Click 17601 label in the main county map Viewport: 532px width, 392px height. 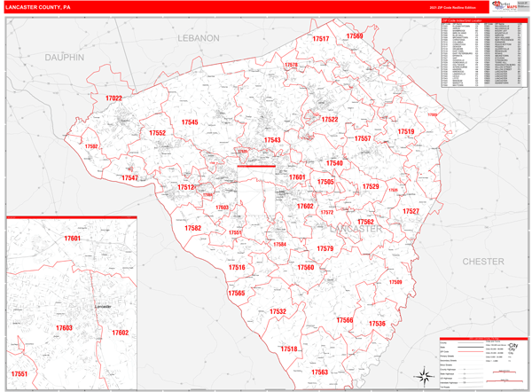297,177
